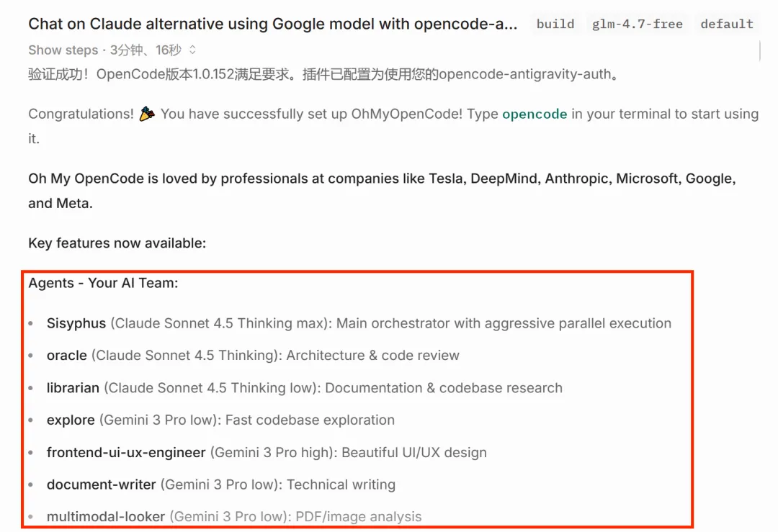The image size is (778, 532).
Task: Click the Sisyphus agent name
Action: [76, 323]
